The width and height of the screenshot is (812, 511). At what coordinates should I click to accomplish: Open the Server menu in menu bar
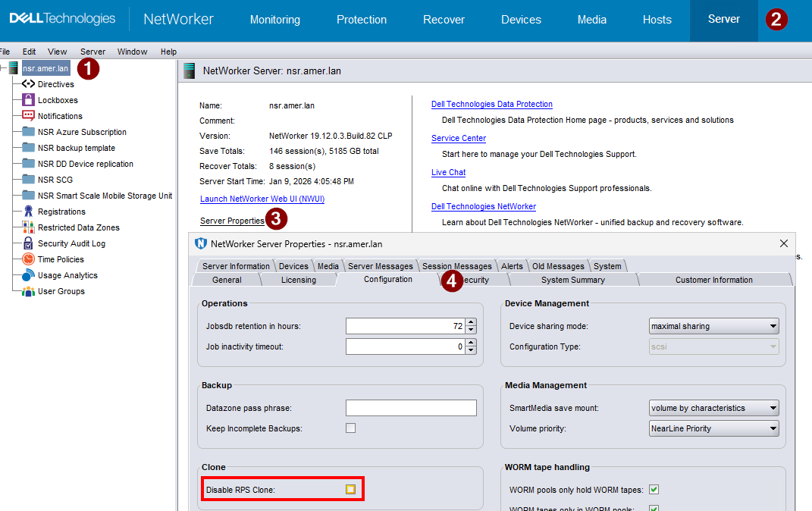pos(92,52)
